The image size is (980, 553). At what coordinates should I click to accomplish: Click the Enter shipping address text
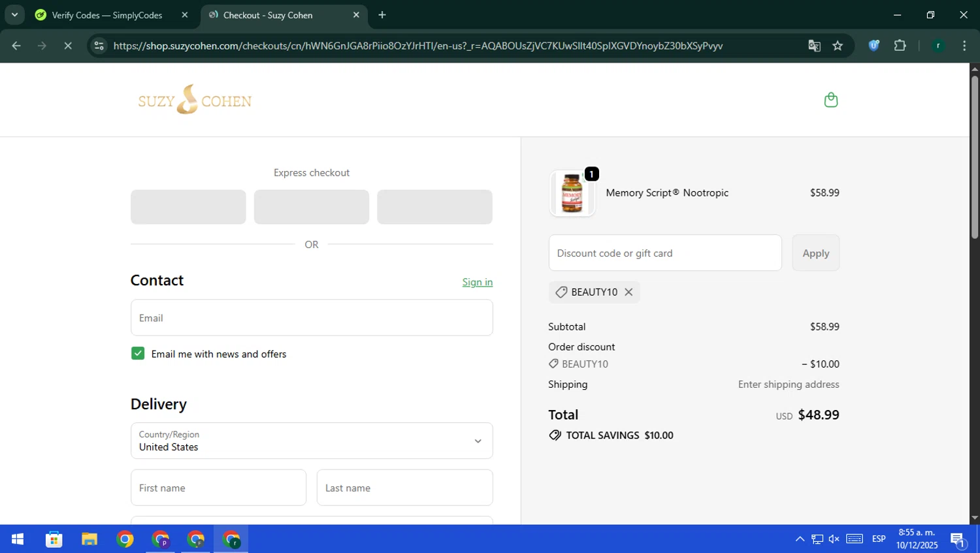point(789,385)
